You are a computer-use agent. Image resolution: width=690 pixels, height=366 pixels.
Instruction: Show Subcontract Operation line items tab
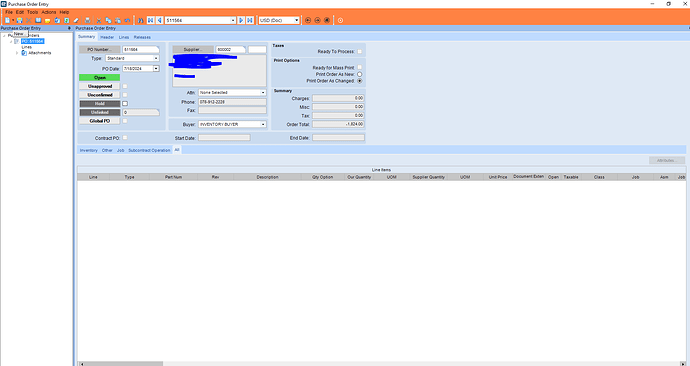149,150
